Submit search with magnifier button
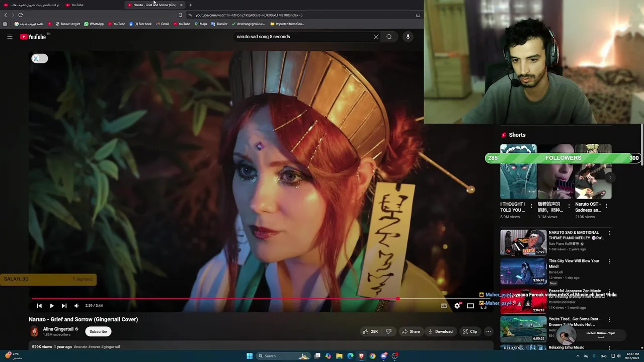Image resolution: width=644 pixels, height=362 pixels. pyautogui.click(x=389, y=37)
